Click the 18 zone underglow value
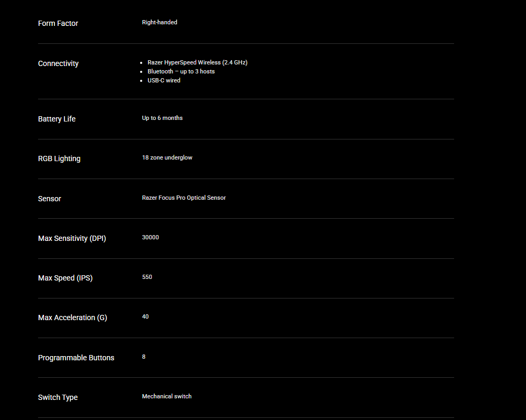Viewport: 526px width, 420px height. click(167, 157)
